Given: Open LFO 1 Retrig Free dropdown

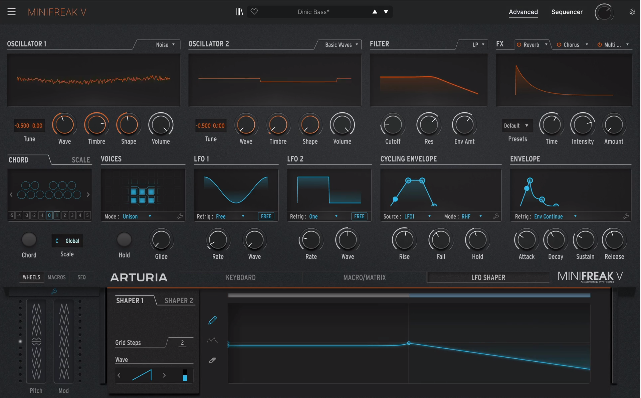Looking at the screenshot, I should coord(230,217).
